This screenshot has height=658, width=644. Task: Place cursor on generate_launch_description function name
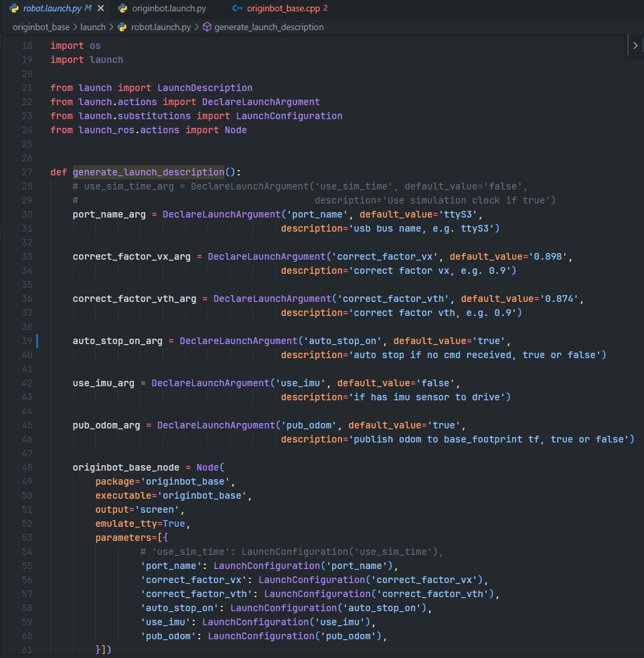click(148, 172)
